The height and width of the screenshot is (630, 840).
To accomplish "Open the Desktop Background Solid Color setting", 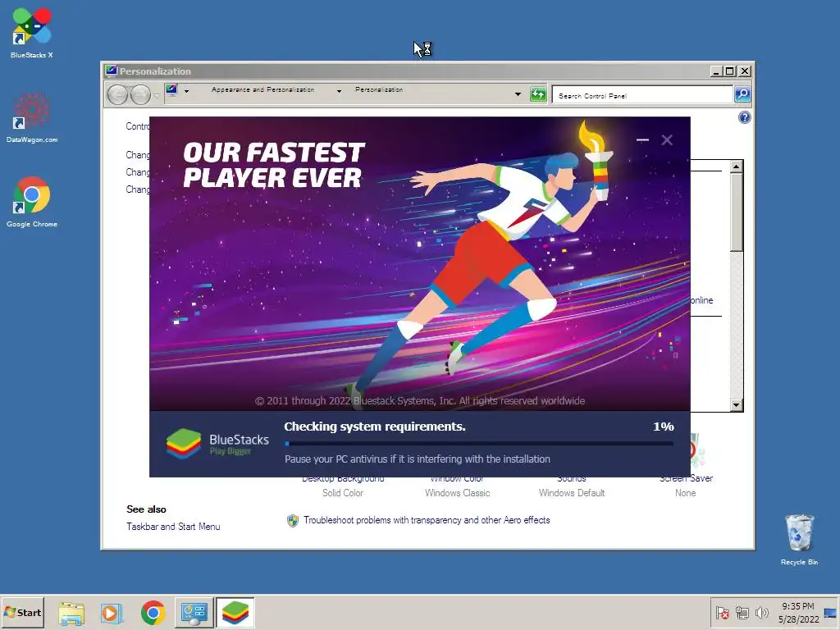I will coord(343,486).
